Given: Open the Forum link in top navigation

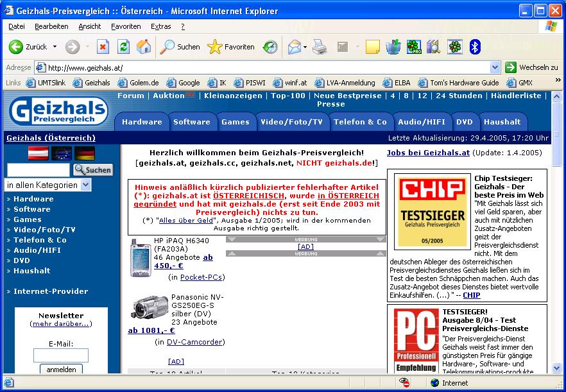Looking at the screenshot, I should [131, 96].
